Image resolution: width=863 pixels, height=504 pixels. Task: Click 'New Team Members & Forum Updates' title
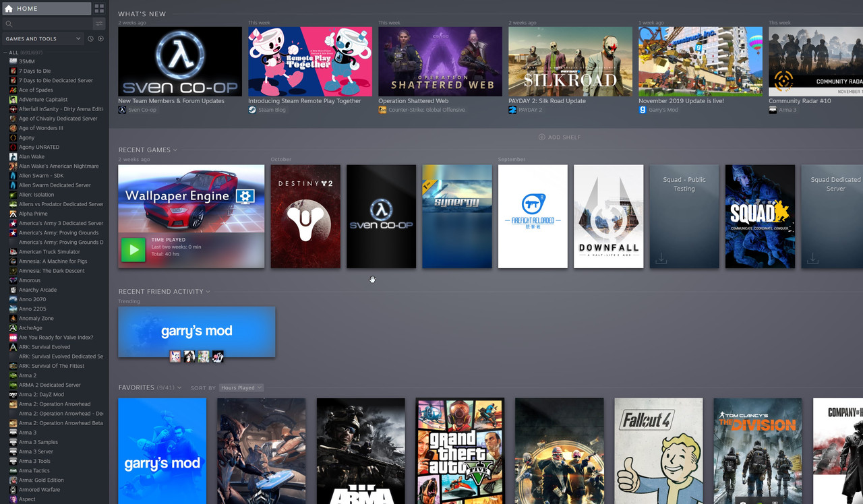(x=171, y=101)
